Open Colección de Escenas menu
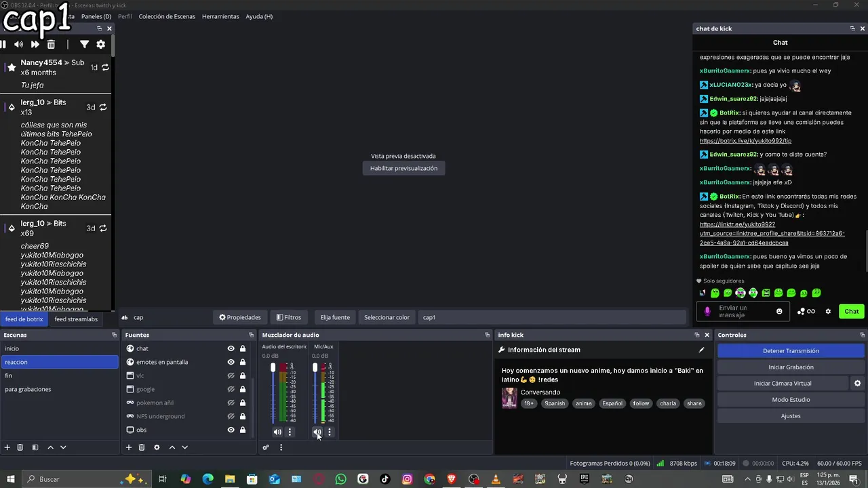Screen dimensions: 868x488 (x=167, y=16)
